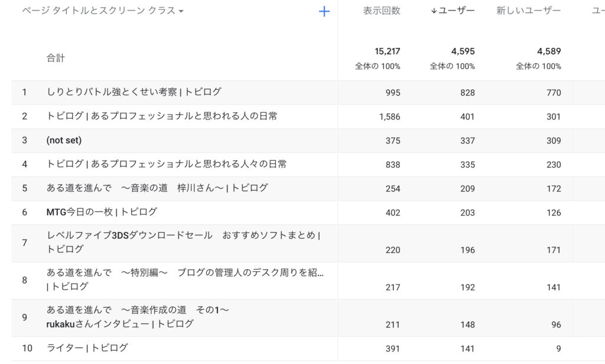Viewport: 605px width, 364px height.
Task: Open 音楽の道 梓川さん page row
Action: point(157,188)
